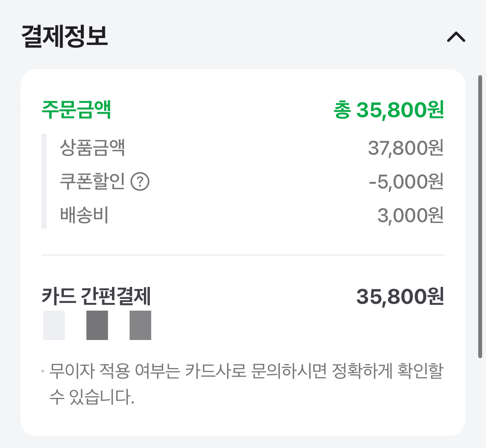Screen dimensions: 486x448
Task: Select the third card payment method icon
Action: click(140, 325)
